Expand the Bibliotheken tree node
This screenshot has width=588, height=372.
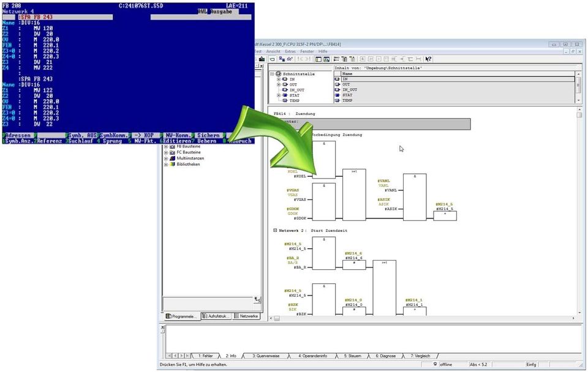(x=166, y=165)
